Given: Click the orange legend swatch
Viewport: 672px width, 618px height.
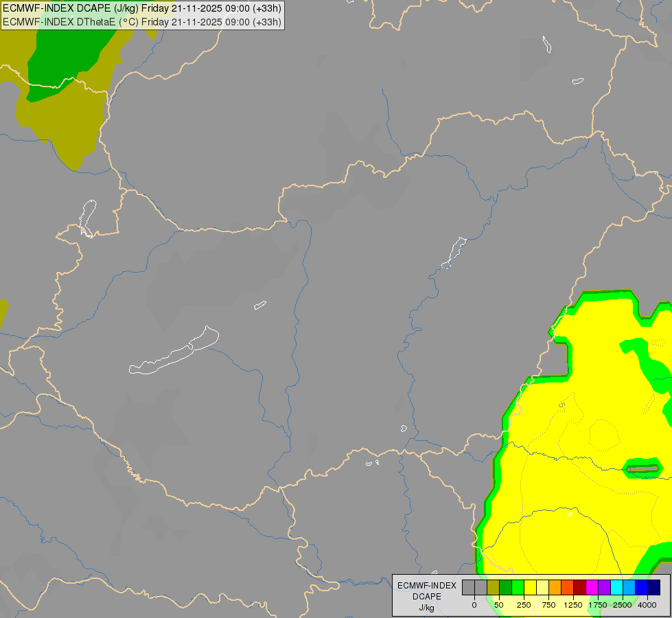Looking at the screenshot, I should 555,587.
